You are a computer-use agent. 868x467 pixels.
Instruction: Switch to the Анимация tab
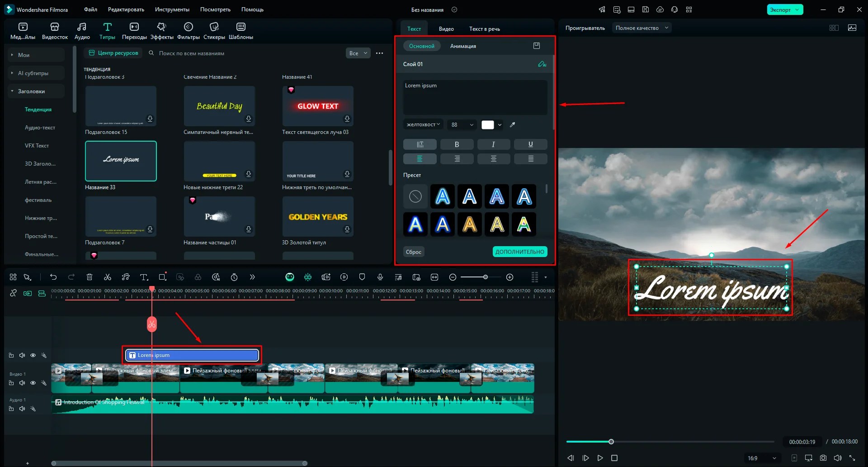(462, 46)
